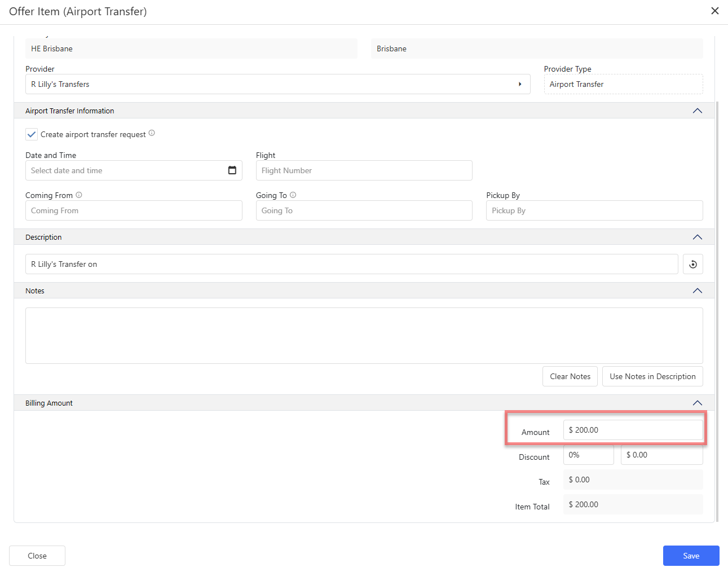Viewport: 728px width, 576px height.
Task: Click the regenerate description icon button
Action: (692, 264)
